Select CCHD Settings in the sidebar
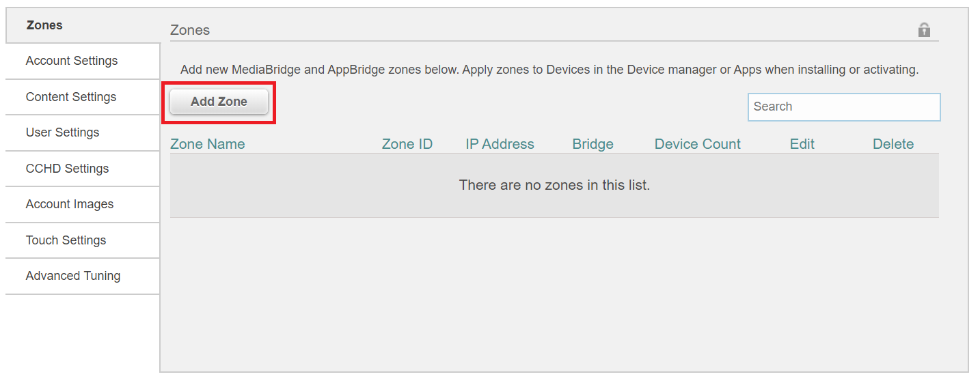 tap(67, 169)
